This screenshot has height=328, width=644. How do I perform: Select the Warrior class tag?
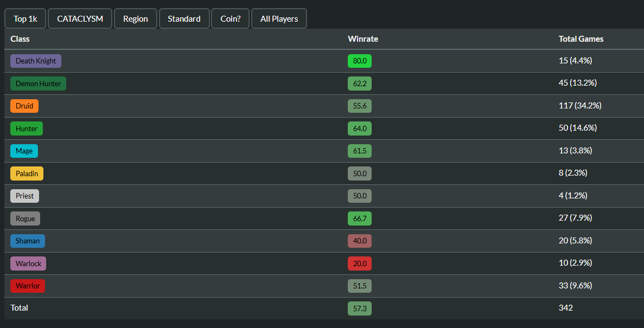pyautogui.click(x=28, y=286)
